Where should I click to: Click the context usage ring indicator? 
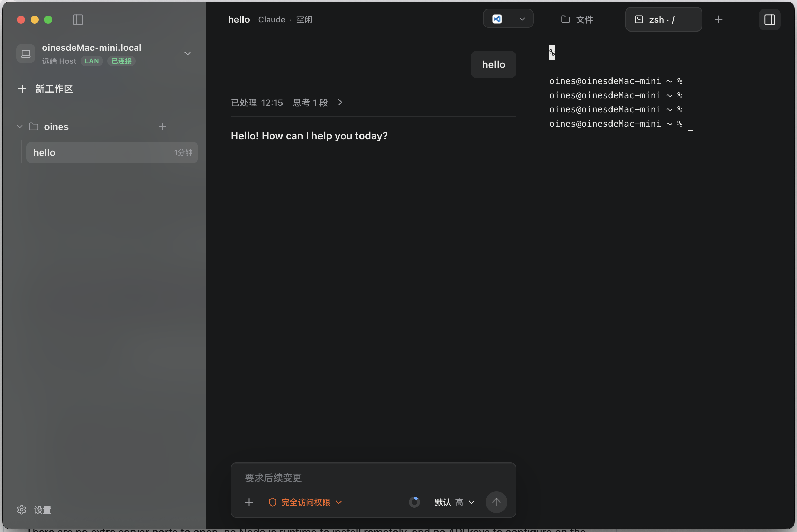click(414, 502)
